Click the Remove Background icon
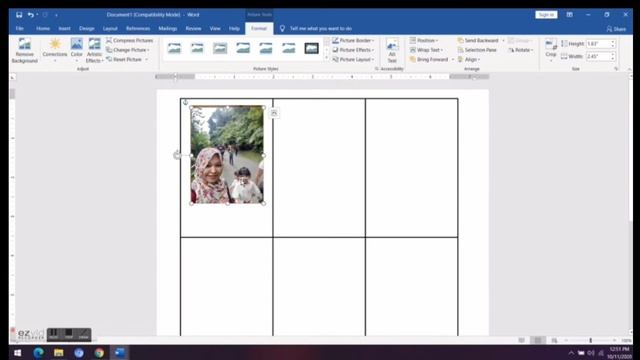The height and width of the screenshot is (360, 640). point(24,51)
